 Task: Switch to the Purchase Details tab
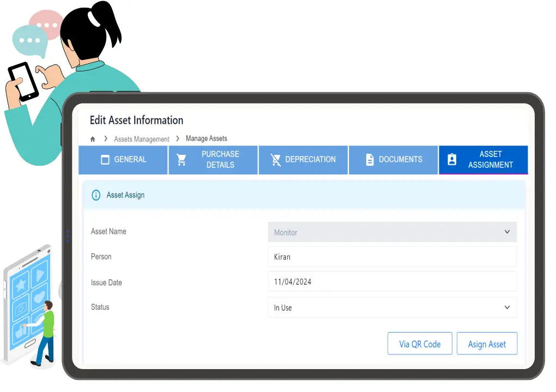(x=213, y=160)
